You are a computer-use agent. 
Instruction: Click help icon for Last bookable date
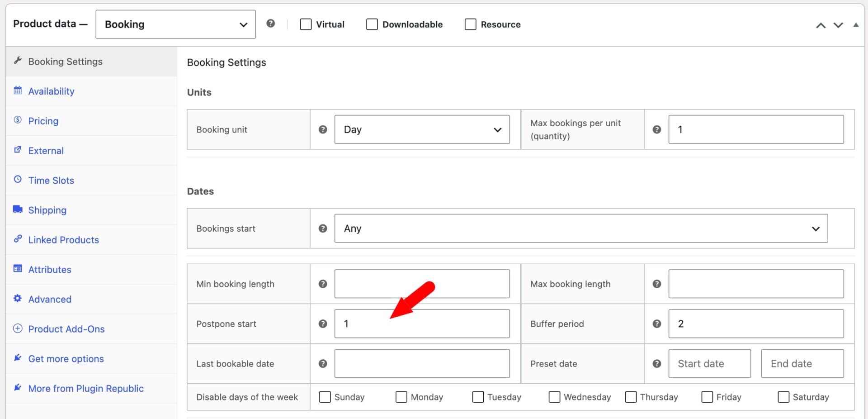(323, 364)
